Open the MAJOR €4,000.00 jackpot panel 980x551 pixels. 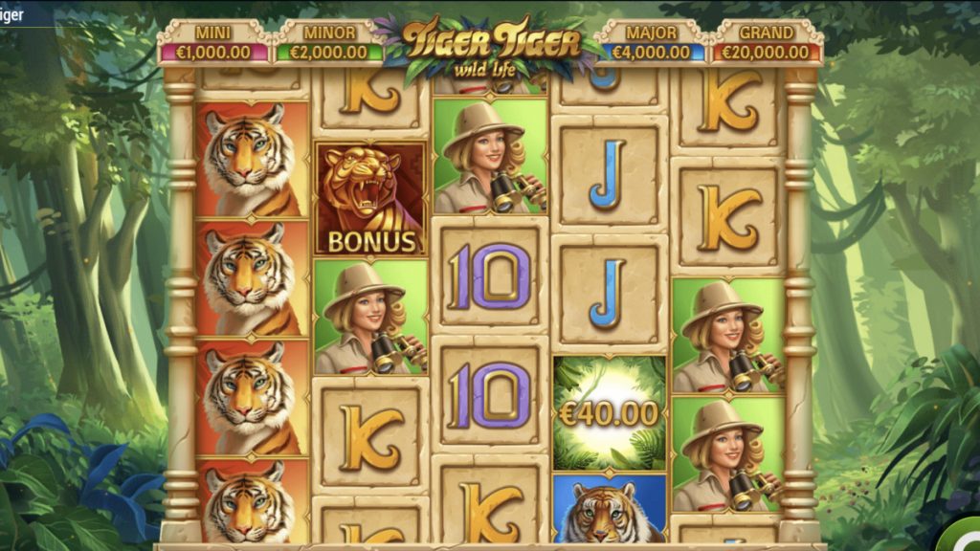651,43
